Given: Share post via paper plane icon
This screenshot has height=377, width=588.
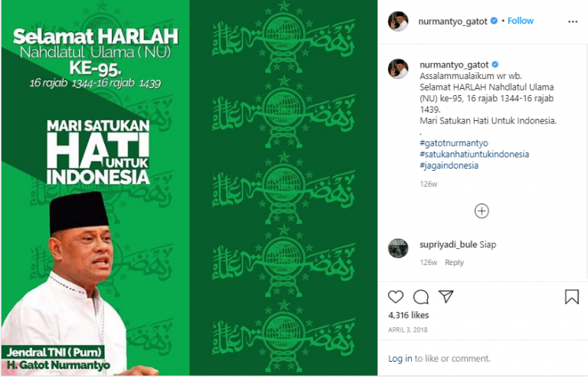Looking at the screenshot, I should click(x=446, y=297).
